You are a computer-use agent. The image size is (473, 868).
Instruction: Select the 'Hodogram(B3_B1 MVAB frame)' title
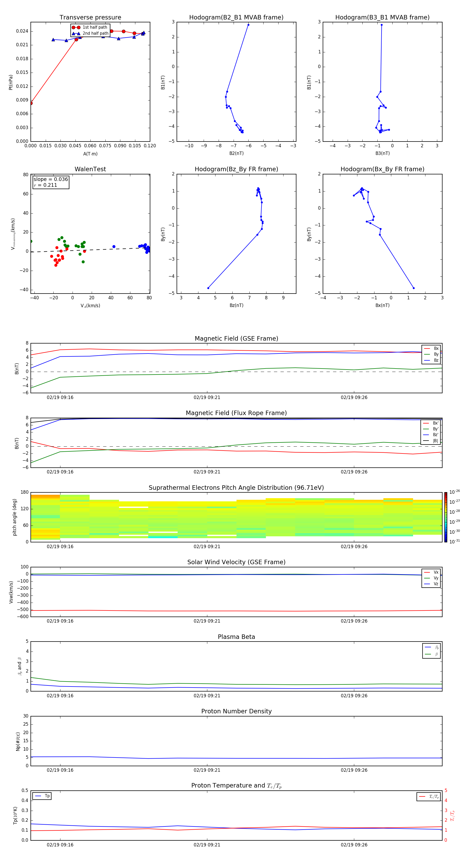pyautogui.click(x=382, y=18)
